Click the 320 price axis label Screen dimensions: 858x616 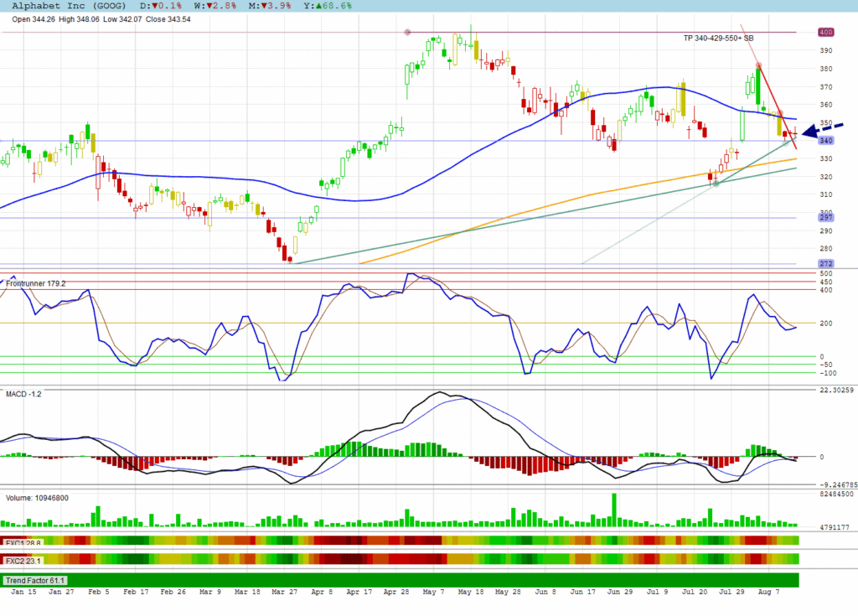(825, 177)
